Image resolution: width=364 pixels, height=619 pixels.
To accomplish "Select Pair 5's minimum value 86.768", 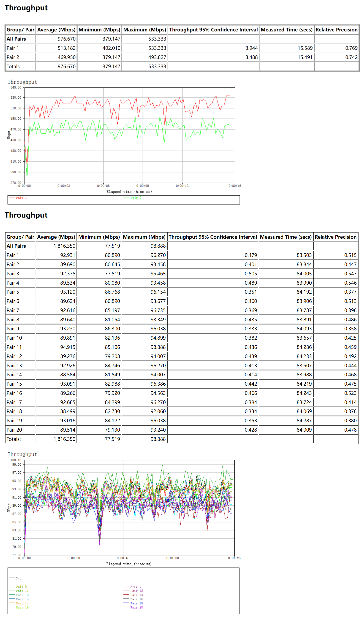I will tap(112, 292).
